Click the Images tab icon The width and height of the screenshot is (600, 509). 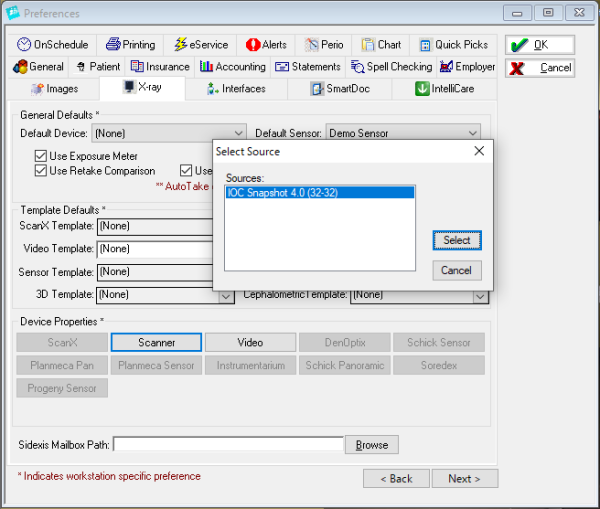pos(37,89)
